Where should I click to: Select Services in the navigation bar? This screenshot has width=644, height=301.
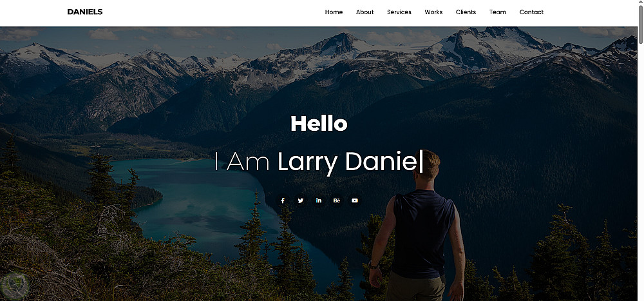[x=399, y=12]
